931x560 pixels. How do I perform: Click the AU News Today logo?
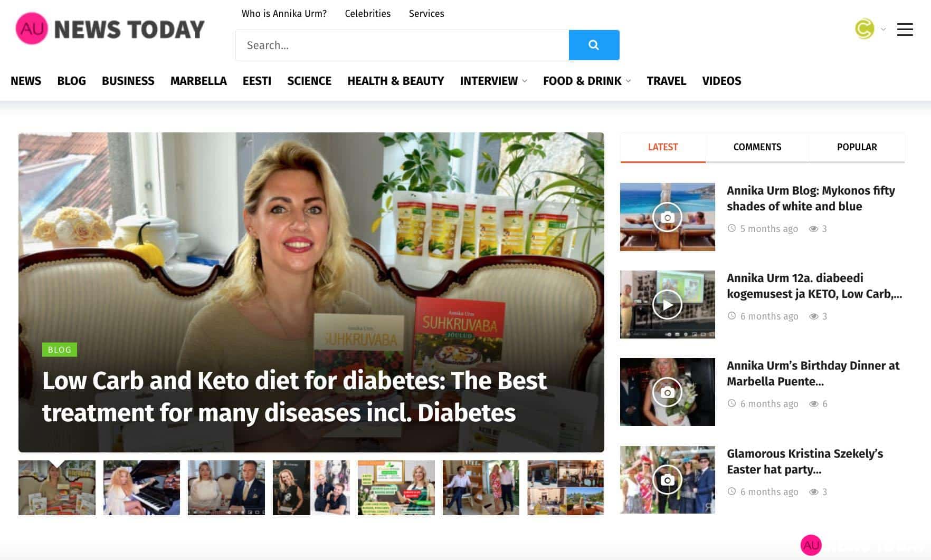pos(110,28)
